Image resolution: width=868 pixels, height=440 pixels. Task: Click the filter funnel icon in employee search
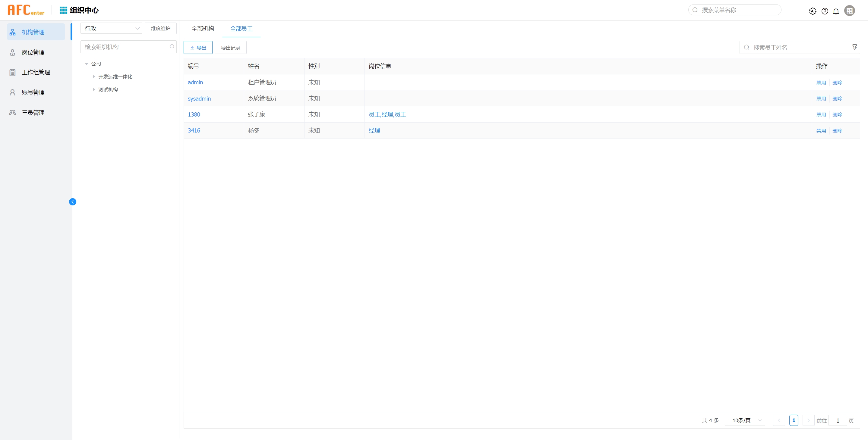coord(854,47)
